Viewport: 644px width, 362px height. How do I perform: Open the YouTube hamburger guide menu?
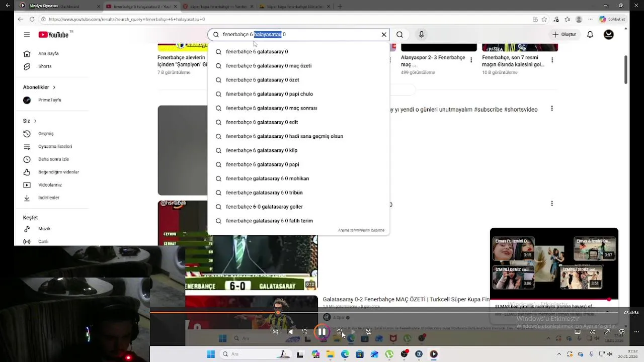(x=27, y=35)
